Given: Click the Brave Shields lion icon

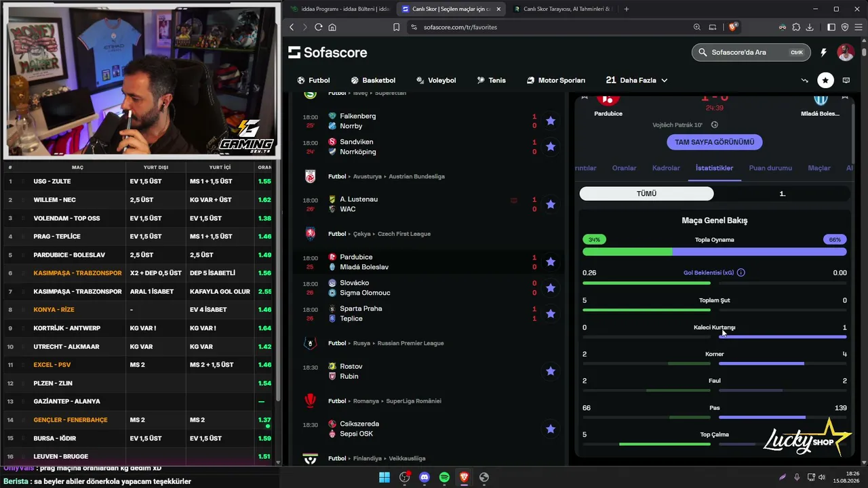Looking at the screenshot, I should [732, 27].
